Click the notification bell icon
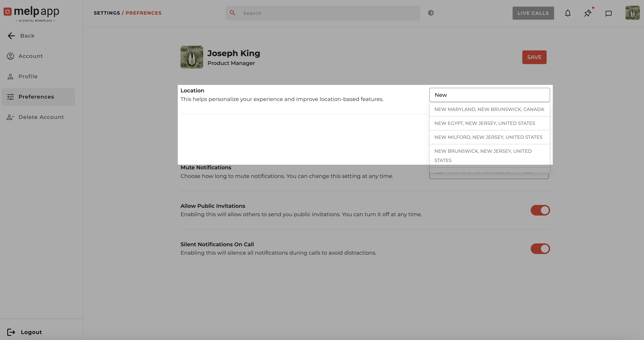 click(568, 13)
